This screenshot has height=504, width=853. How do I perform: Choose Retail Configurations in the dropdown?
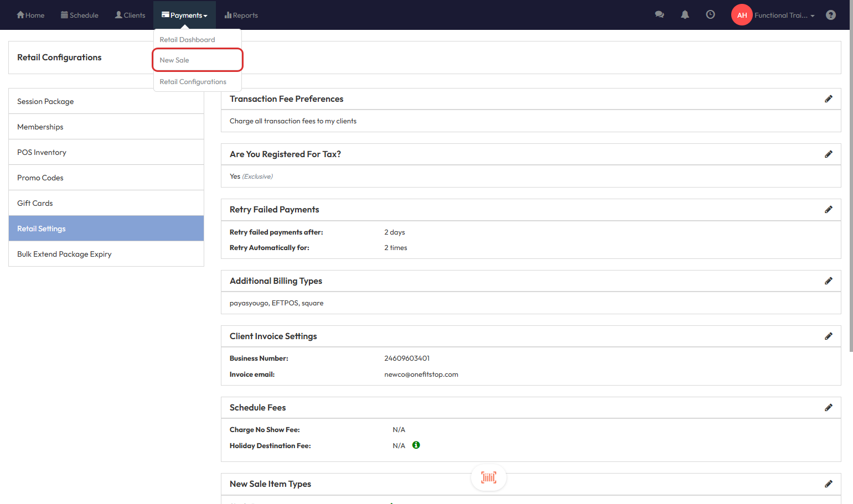(193, 82)
